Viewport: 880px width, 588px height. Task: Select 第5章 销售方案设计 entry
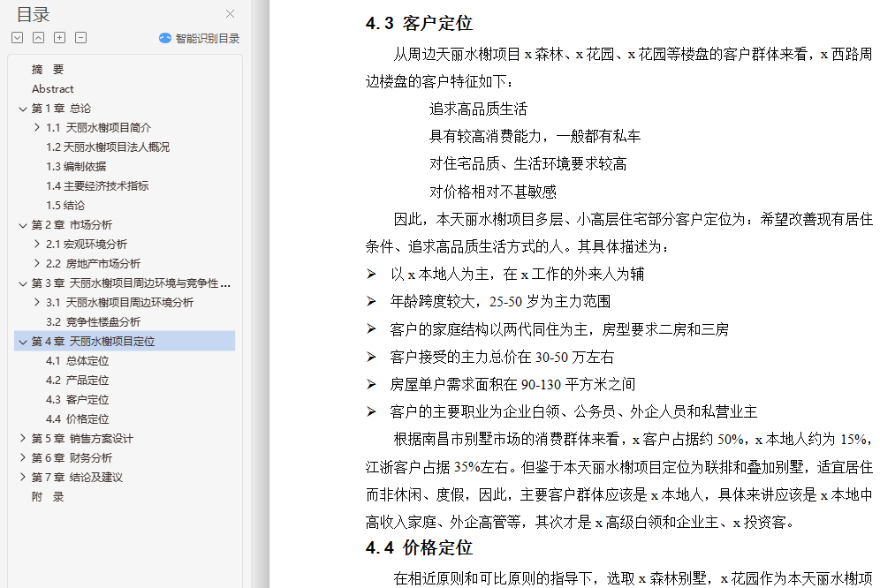click(82, 438)
